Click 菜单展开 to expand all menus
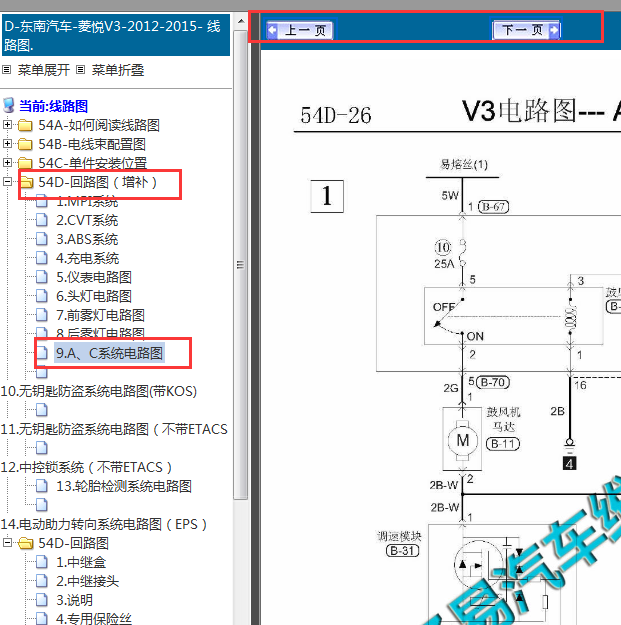The image size is (621, 625). [x=43, y=70]
